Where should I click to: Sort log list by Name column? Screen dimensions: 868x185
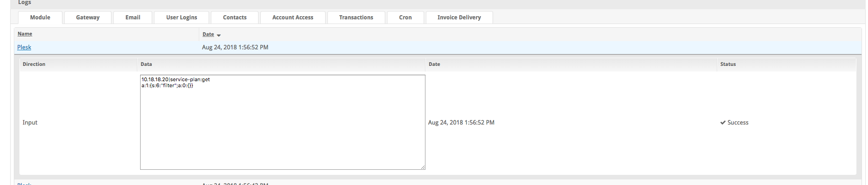click(x=25, y=34)
